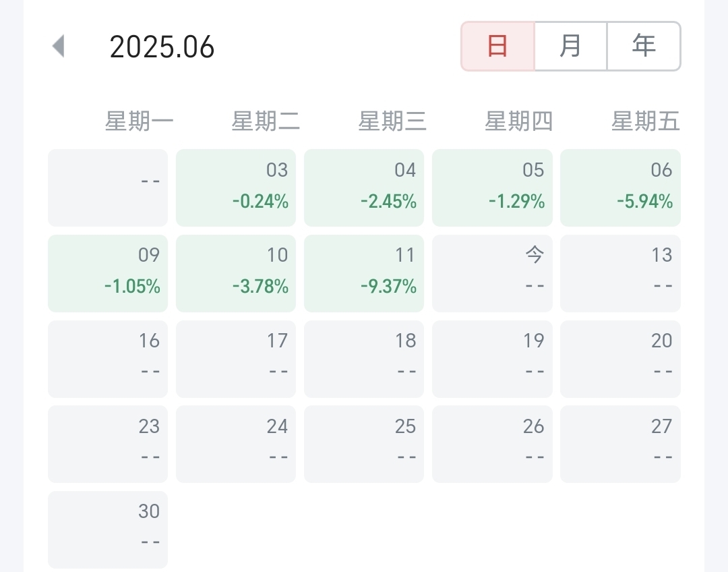The width and height of the screenshot is (728, 572).
Task: Select today's cell marked 今
Action: click(x=492, y=273)
